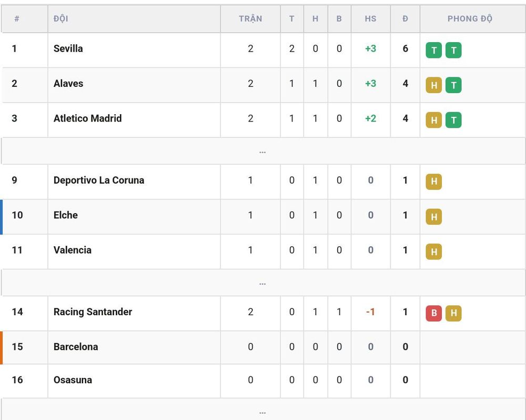Open the Barcelona team link
Screen dimensions: 526x420
[x=76, y=346]
